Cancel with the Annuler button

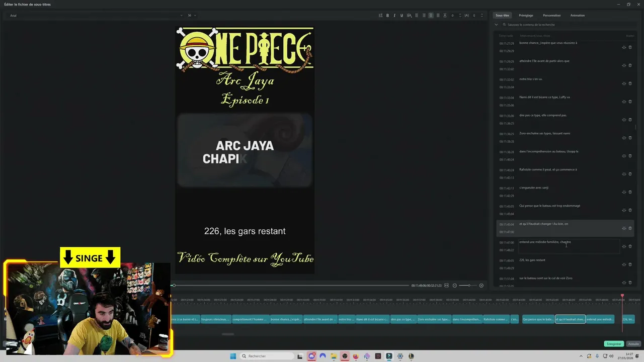tap(633, 344)
